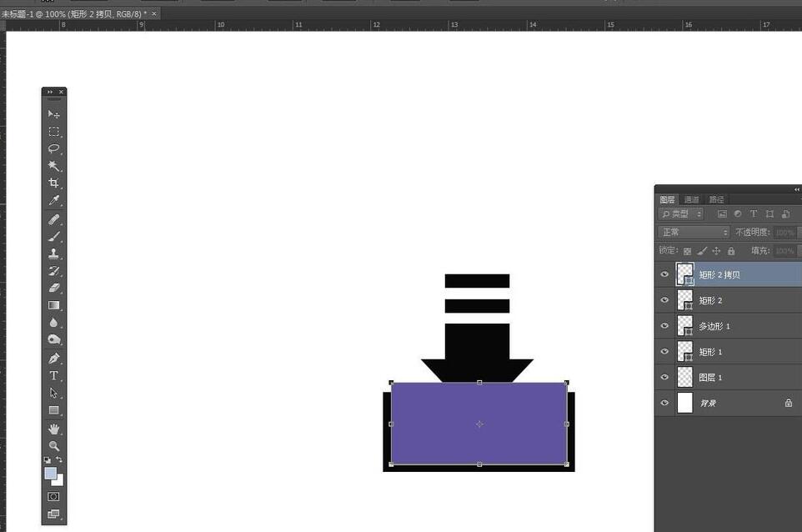Hide the 矩形 2 拷贝 layer
Screen dimensions: 802x532
(664, 274)
